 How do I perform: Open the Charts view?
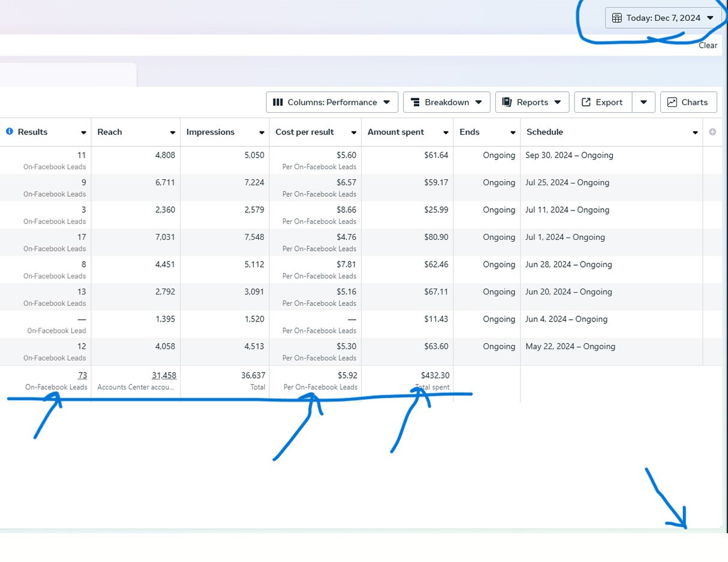coord(688,103)
